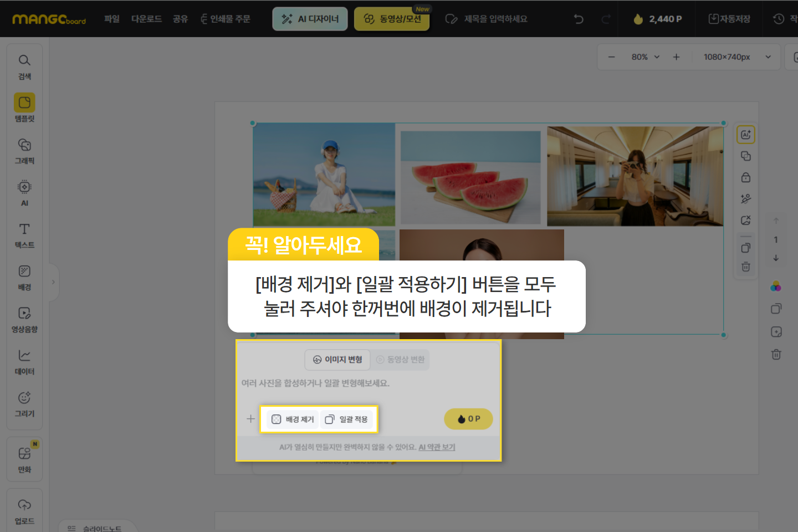
Task: Click the AI image edit icon beside canvas
Action: (746, 135)
